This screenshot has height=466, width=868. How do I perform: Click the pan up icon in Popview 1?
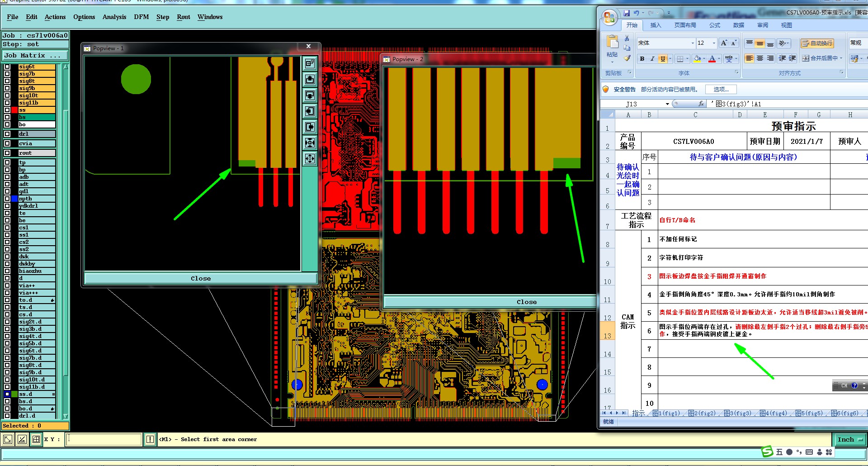point(310,80)
